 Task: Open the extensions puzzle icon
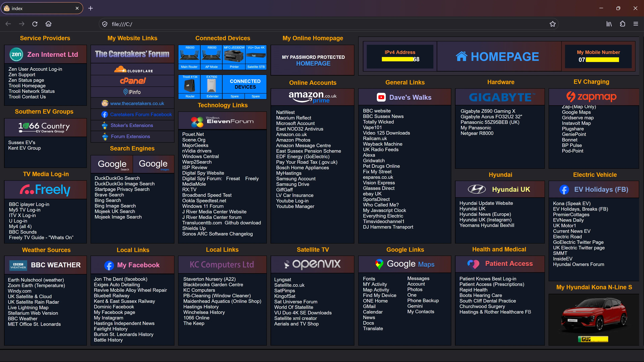(x=623, y=24)
